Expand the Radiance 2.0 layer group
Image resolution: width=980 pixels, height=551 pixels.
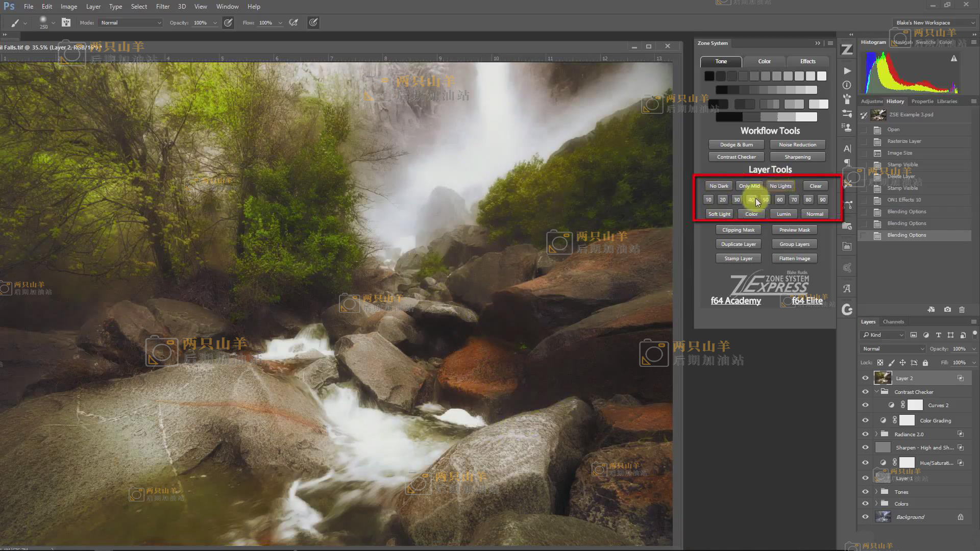point(876,434)
